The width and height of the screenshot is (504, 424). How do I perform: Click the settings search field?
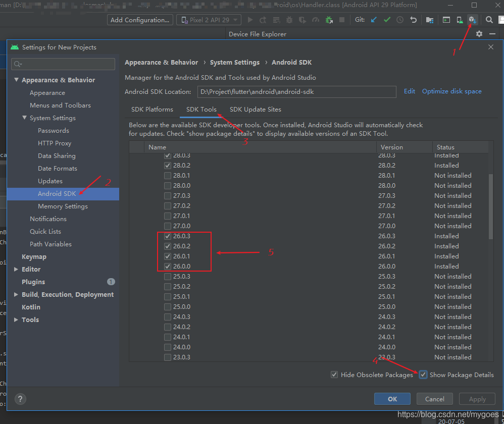(x=63, y=64)
